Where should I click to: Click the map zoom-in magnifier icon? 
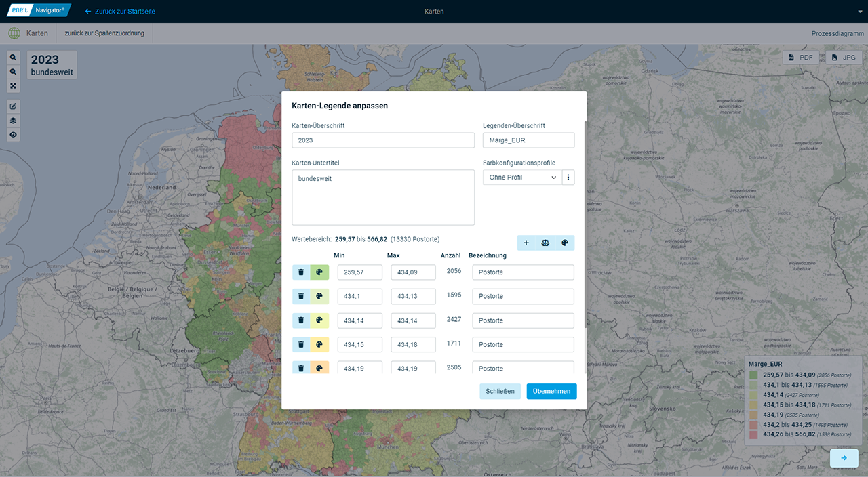14,58
